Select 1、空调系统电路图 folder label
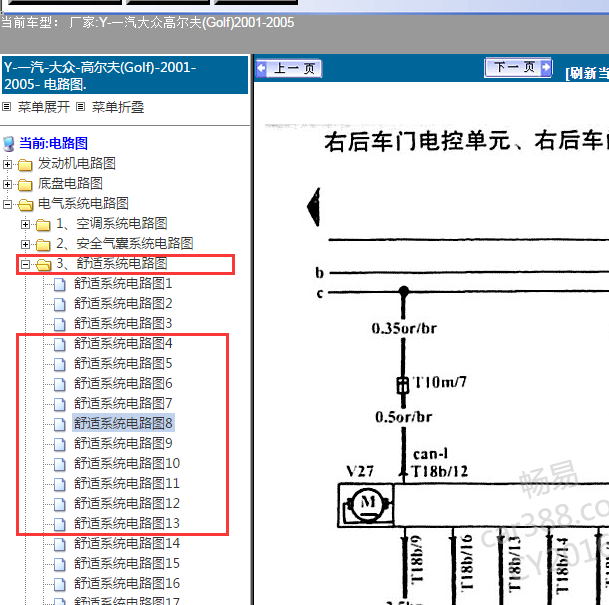609x605 pixels. click(112, 224)
